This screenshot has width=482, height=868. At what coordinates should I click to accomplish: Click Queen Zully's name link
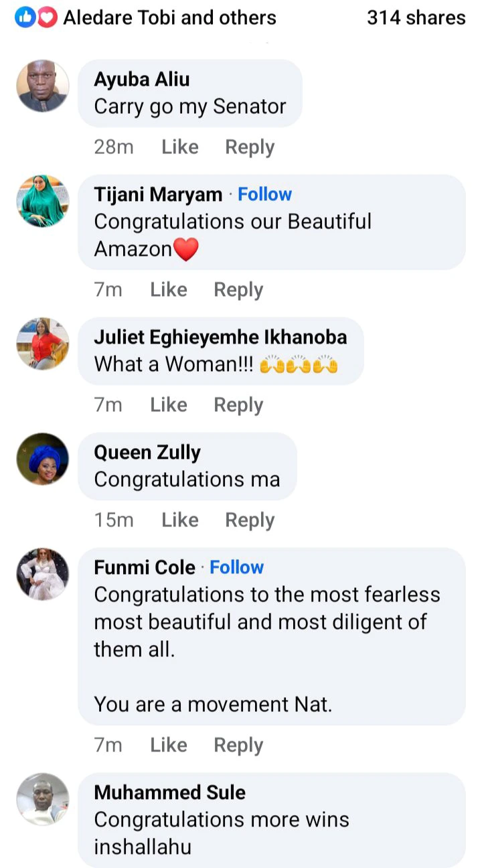pyautogui.click(x=147, y=452)
